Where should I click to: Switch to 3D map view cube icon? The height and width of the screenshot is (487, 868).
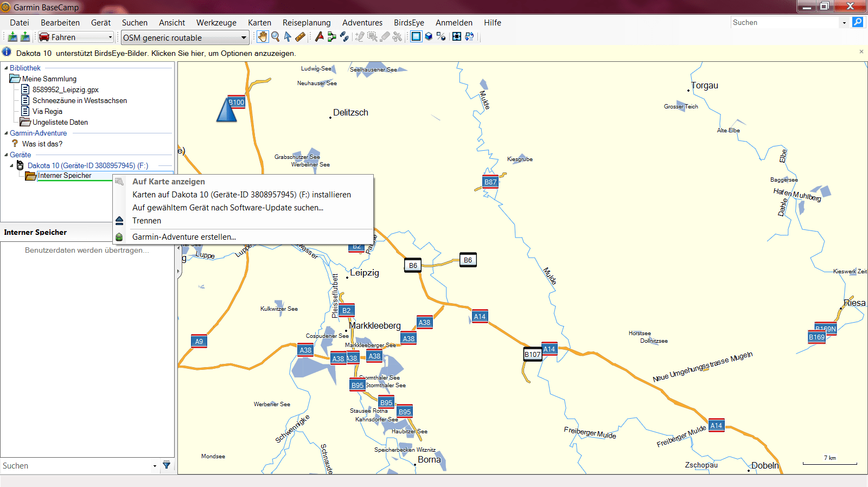coord(429,37)
